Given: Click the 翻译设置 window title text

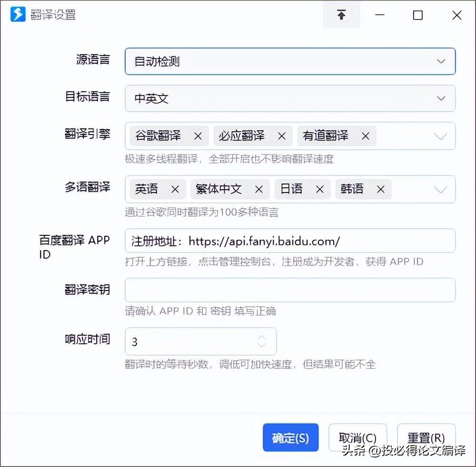Looking at the screenshot, I should [53, 15].
